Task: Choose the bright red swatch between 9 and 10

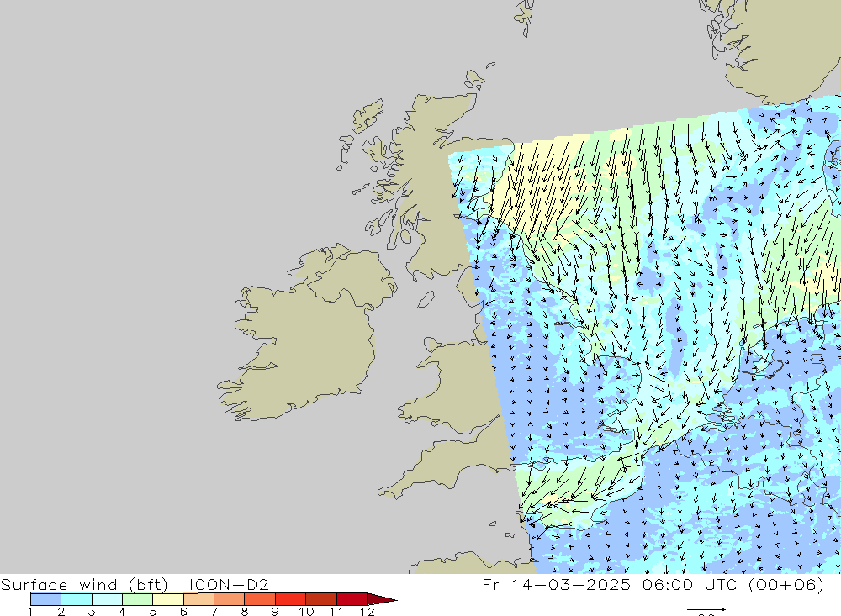Action: pyautogui.click(x=291, y=599)
